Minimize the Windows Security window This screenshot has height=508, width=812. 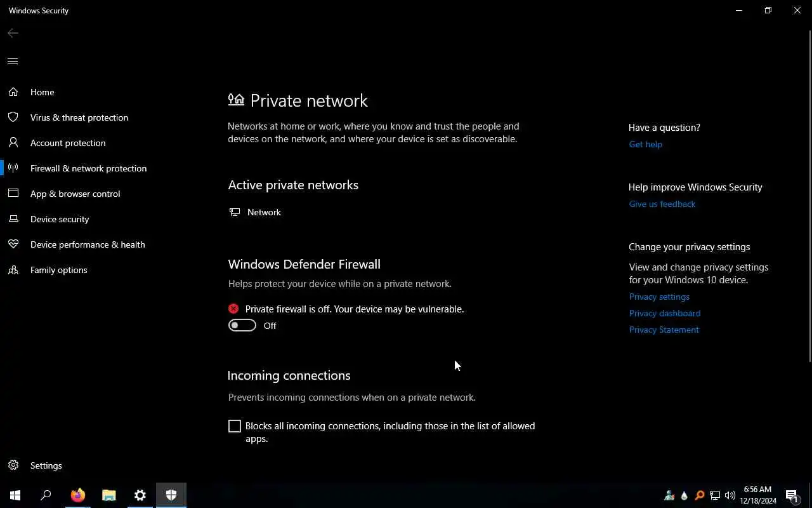coord(739,10)
